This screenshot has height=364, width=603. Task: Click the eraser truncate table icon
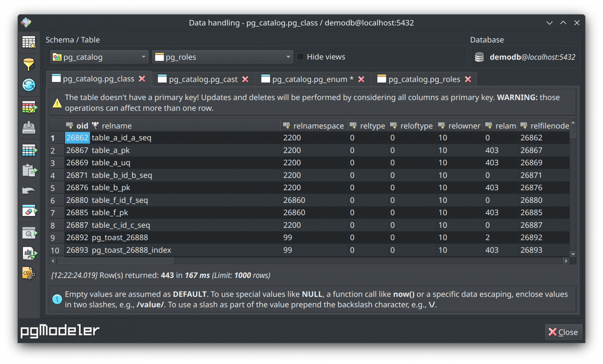(29, 210)
